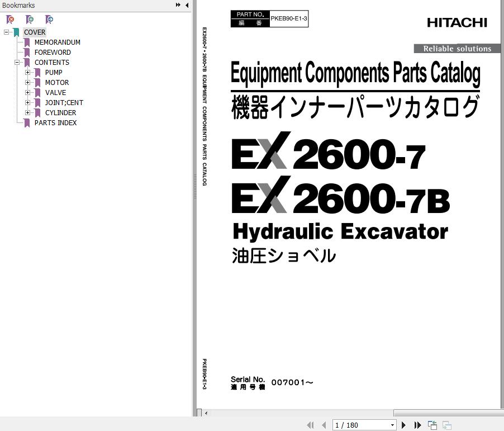Click the previous view icon
504x431 pixels.
tap(432, 425)
